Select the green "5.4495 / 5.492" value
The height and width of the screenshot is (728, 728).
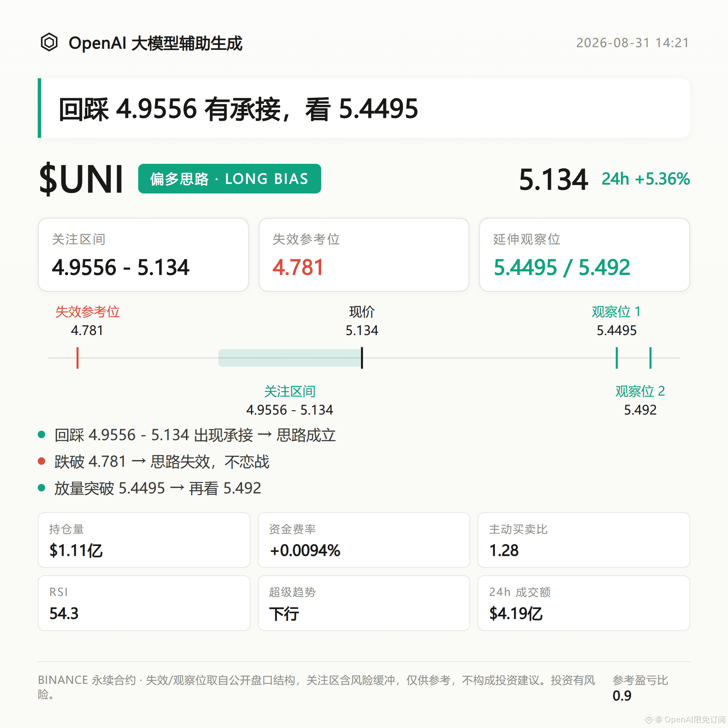click(562, 267)
